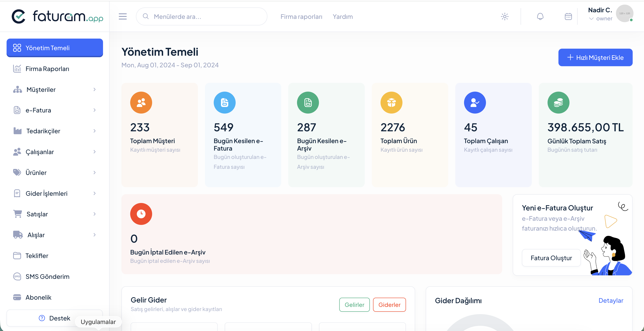This screenshot has height=331, width=644.
Task: Expand the Çalışanlar submenu chevron
Action: point(94,152)
